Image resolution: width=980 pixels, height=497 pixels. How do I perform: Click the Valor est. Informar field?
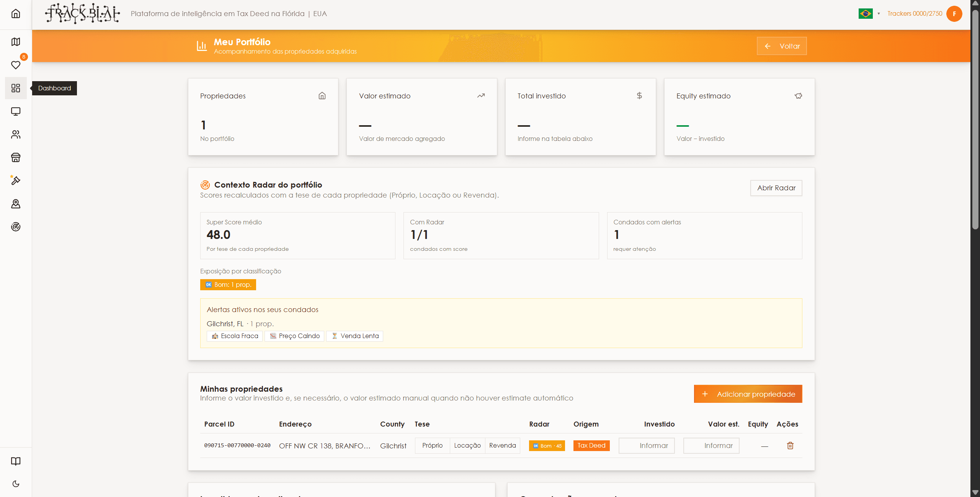[x=711, y=446]
